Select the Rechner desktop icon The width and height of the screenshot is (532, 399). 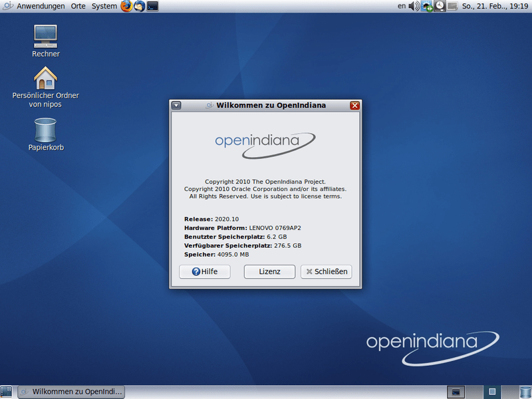45,41
